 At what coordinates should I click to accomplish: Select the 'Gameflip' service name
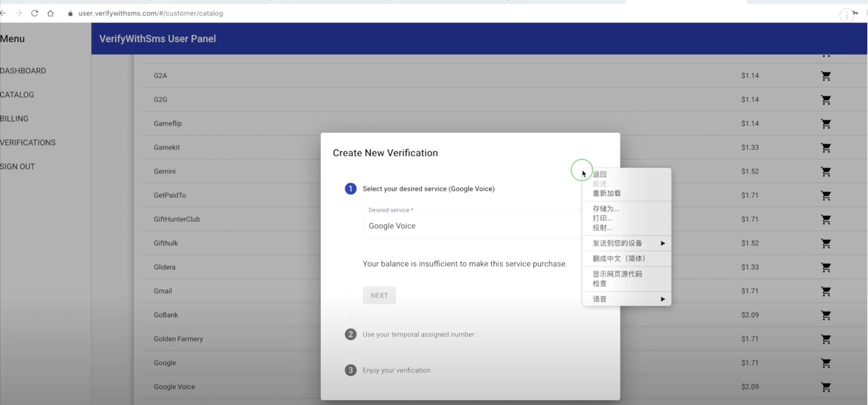pyautogui.click(x=168, y=123)
